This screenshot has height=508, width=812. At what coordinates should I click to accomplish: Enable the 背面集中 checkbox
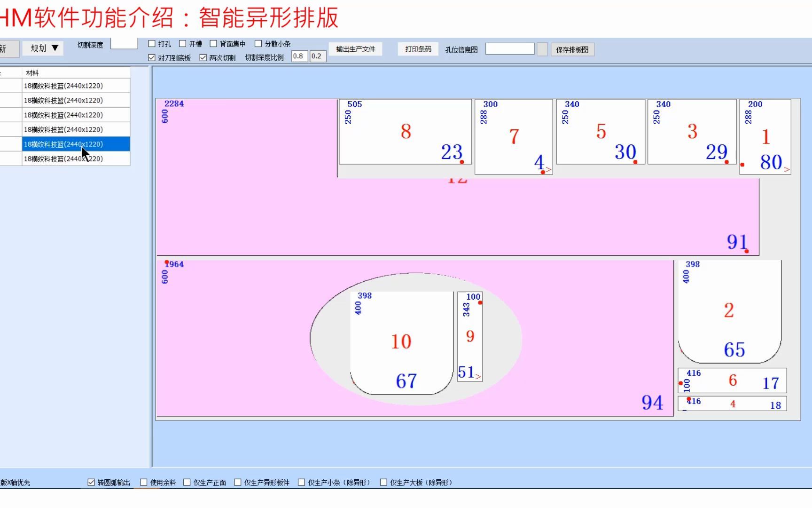point(213,43)
